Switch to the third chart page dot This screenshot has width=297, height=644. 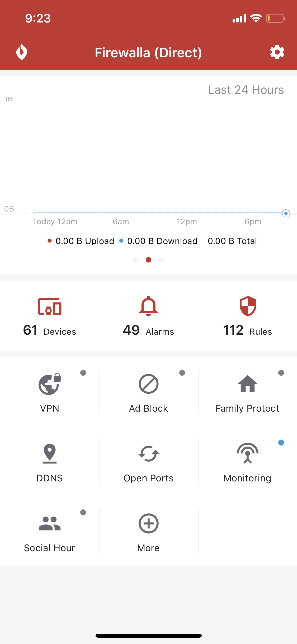161,260
